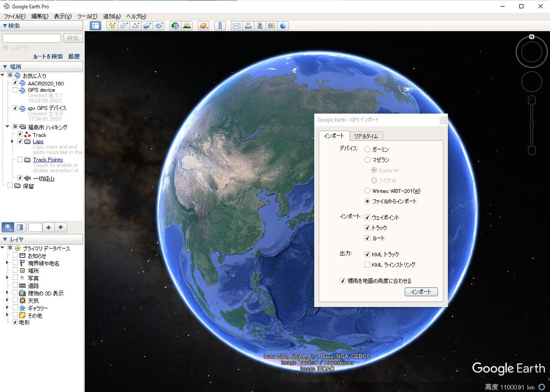550x392 pixels.
Task: Open the ルートを検索 link
Action: click(x=48, y=56)
